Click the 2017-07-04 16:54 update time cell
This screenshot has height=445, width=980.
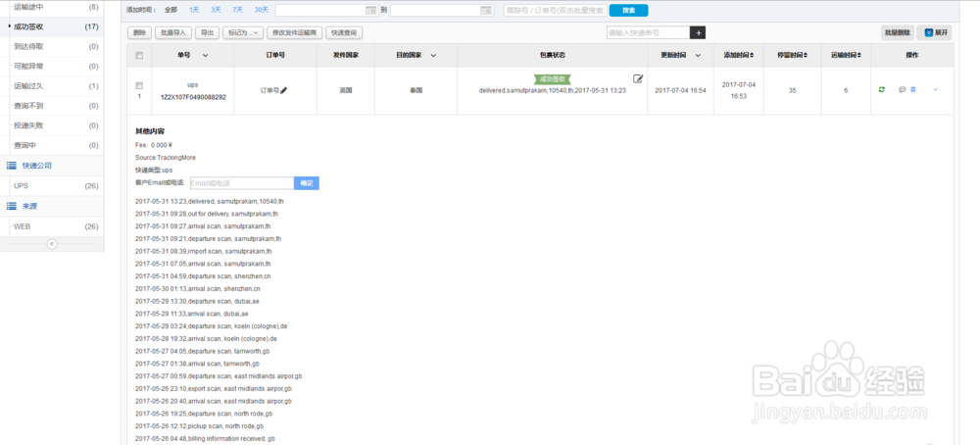(680, 90)
